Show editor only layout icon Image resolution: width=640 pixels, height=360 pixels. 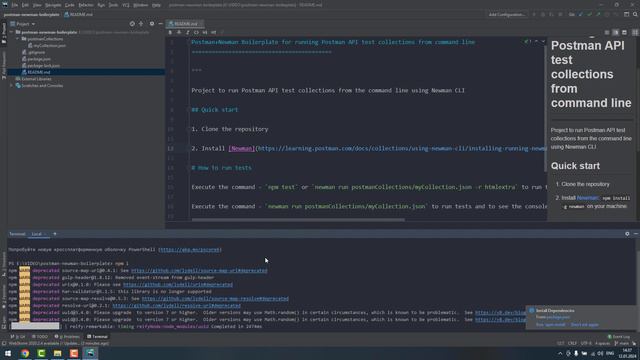(607, 32)
